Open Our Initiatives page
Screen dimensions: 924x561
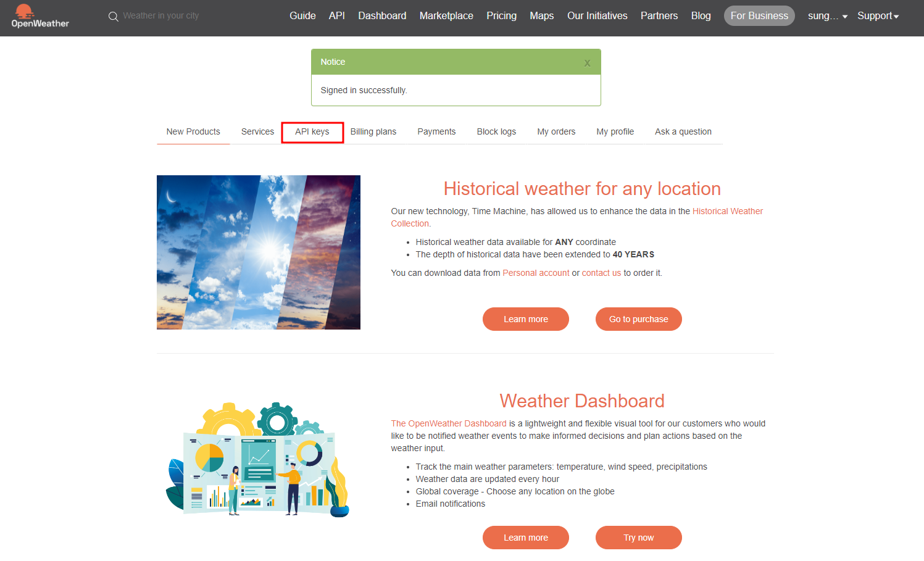point(597,15)
